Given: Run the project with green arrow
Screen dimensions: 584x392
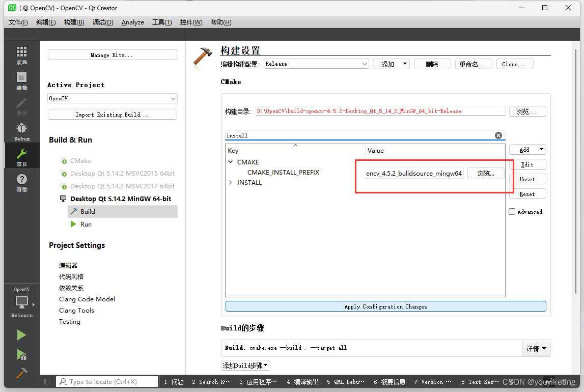Looking at the screenshot, I should click(21, 335).
